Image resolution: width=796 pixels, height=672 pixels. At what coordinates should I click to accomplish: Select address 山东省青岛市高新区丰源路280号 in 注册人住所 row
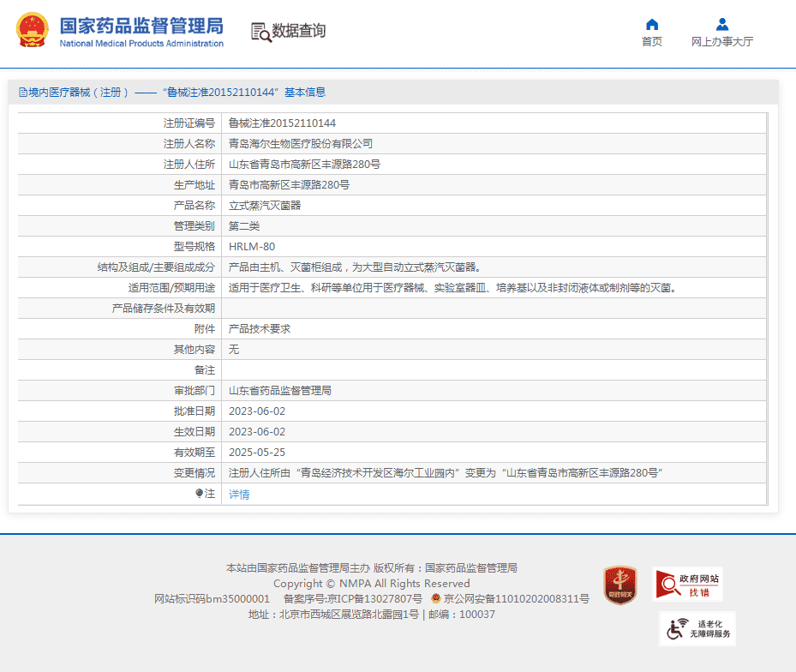pos(304,164)
